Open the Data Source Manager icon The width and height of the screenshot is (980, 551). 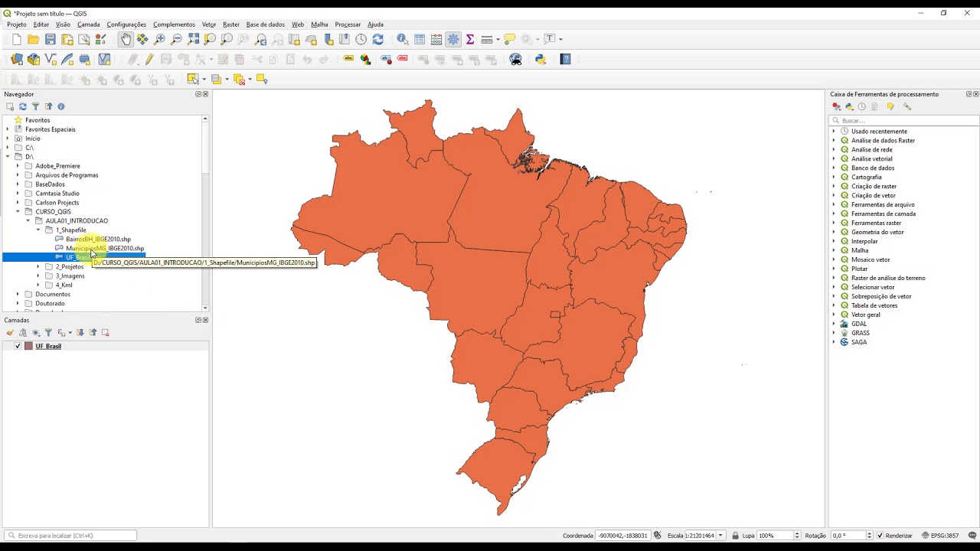(x=17, y=59)
